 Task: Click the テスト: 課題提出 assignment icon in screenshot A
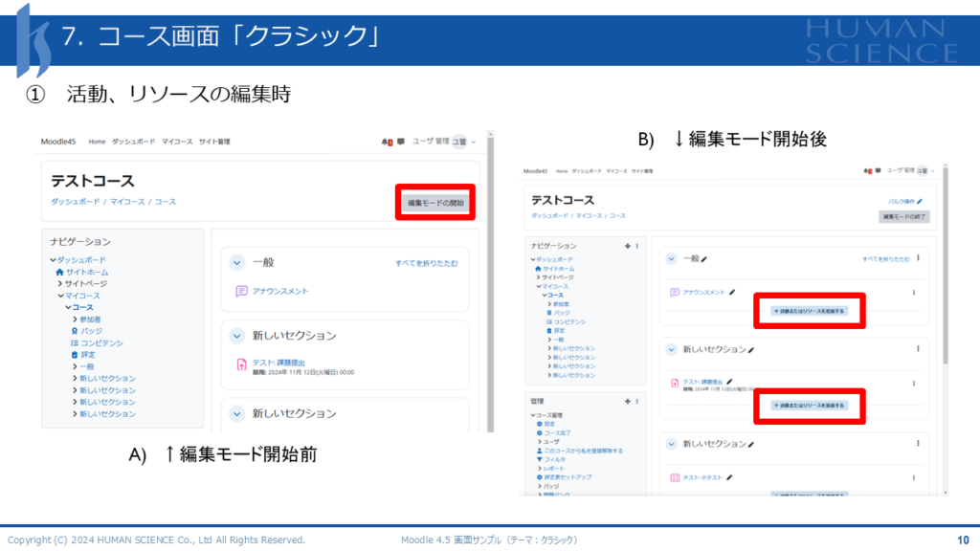pyautogui.click(x=241, y=364)
